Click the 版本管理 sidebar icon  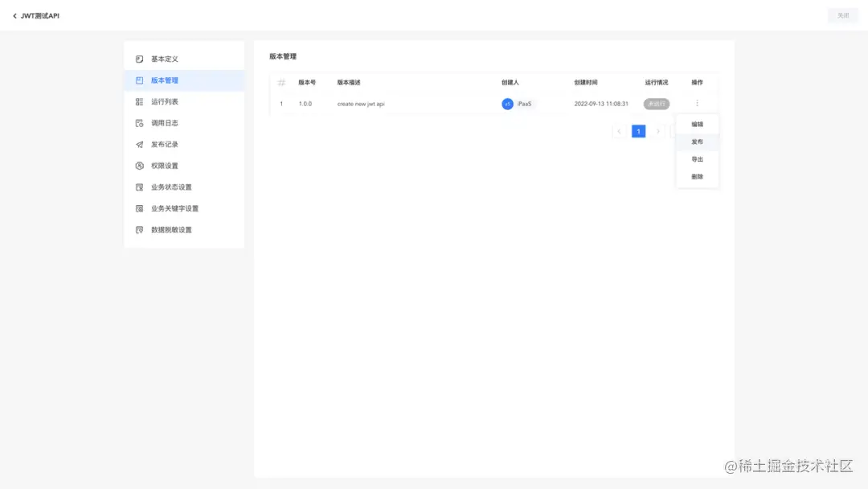140,80
